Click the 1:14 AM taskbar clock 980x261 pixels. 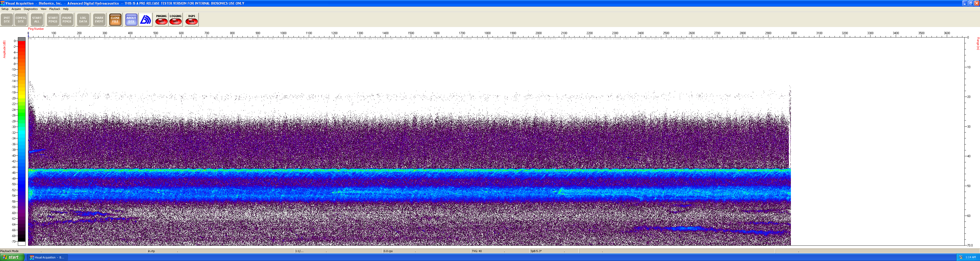click(971, 258)
